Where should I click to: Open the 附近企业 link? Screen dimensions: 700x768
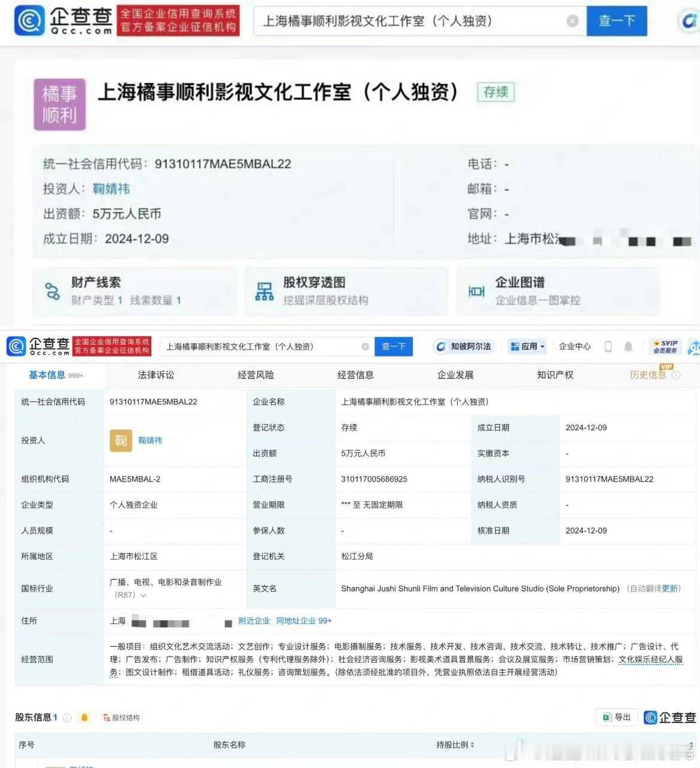[x=254, y=621]
